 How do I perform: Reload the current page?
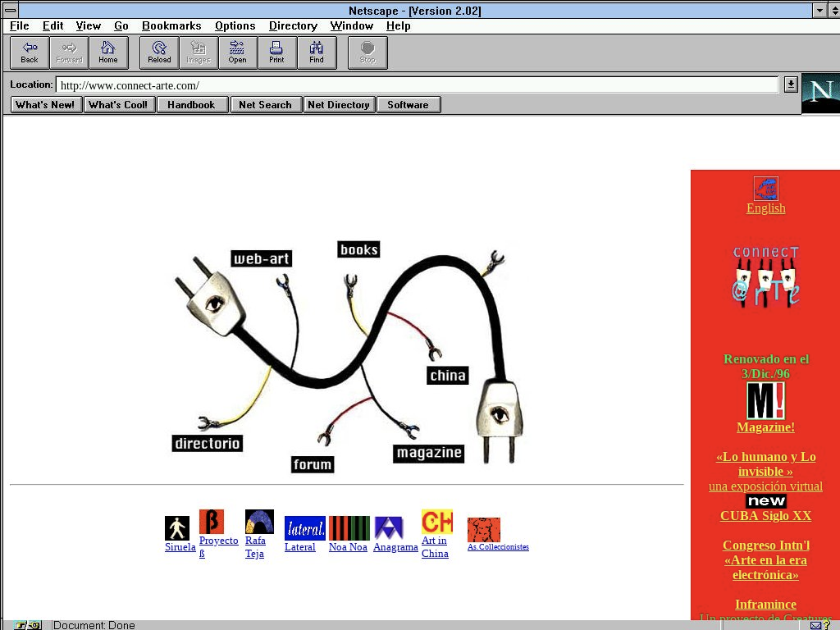tap(159, 52)
